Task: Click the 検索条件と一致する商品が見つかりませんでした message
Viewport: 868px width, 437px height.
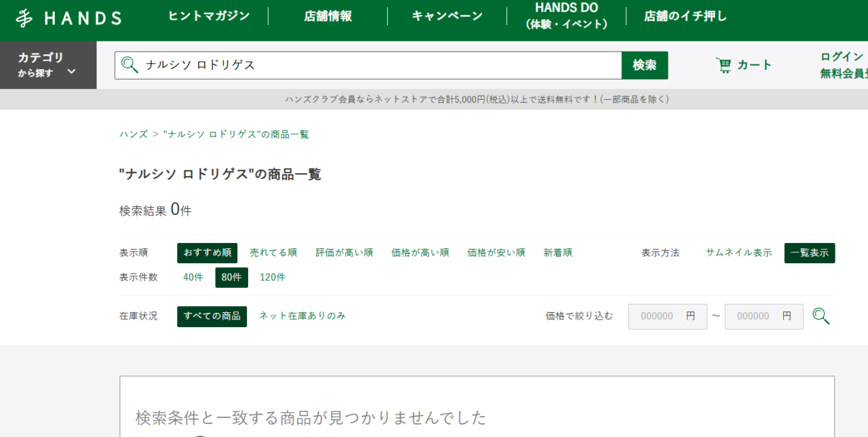Action: pyautogui.click(x=311, y=417)
